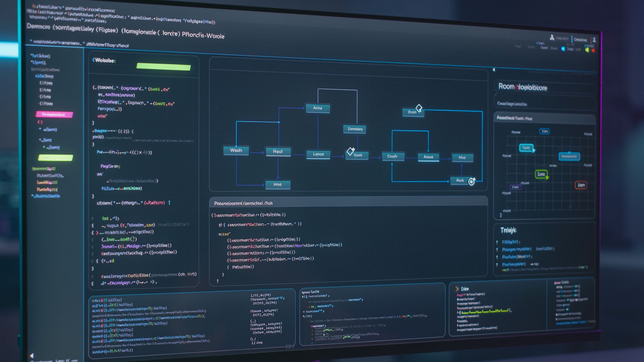Click the green outlined node in the grid panel
This screenshot has width=644, height=362.
coord(541,174)
